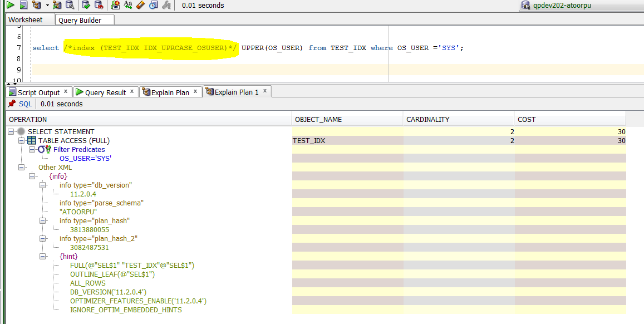Select the "ATOORPU" row
This screenshot has width=644, height=324.
pos(78,212)
